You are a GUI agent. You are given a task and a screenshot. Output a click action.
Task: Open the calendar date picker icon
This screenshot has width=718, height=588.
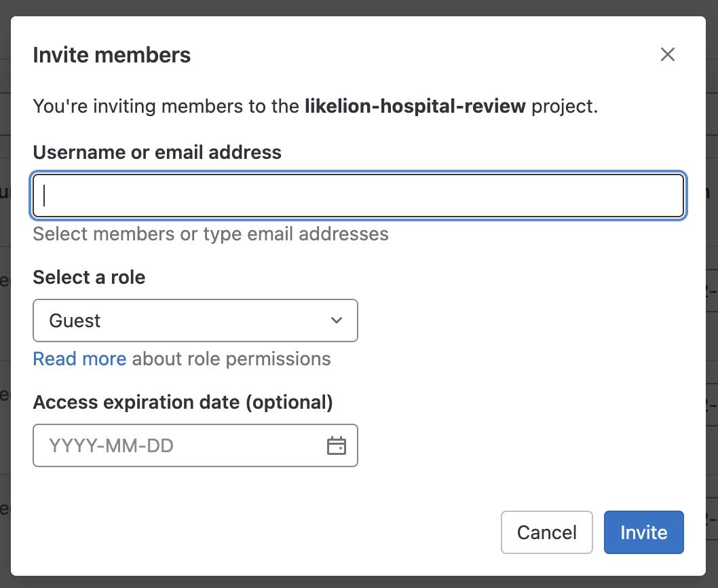pos(337,446)
